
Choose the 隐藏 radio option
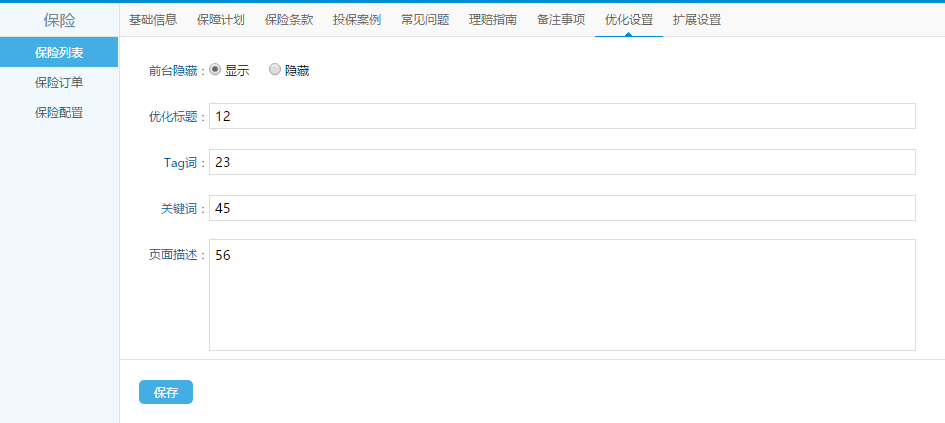(x=275, y=70)
